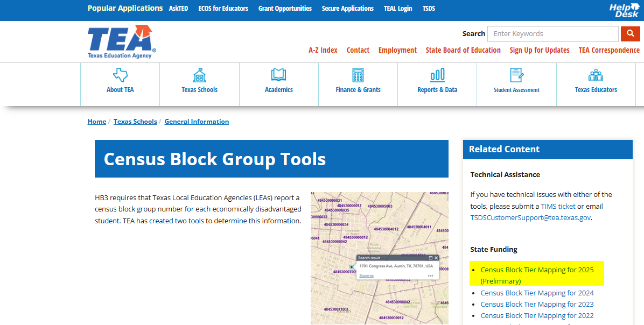644x325 pixels.
Task: Select the Reports & Data bar chart icon
Action: click(437, 75)
